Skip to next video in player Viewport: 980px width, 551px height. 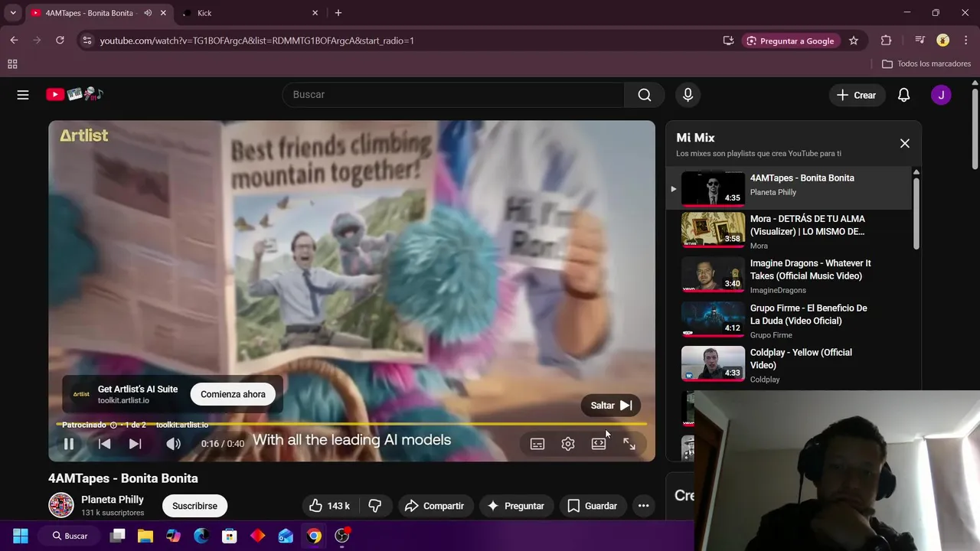click(136, 444)
